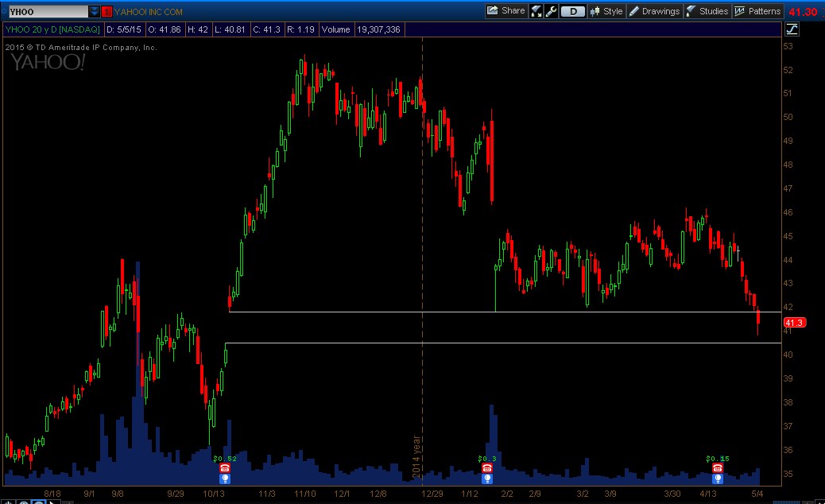The height and width of the screenshot is (504, 825).
Task: Click the 3/30 date axis label
Action: [x=672, y=494]
